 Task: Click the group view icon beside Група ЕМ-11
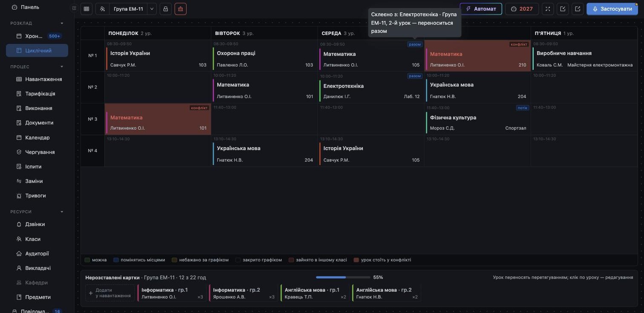[103, 9]
